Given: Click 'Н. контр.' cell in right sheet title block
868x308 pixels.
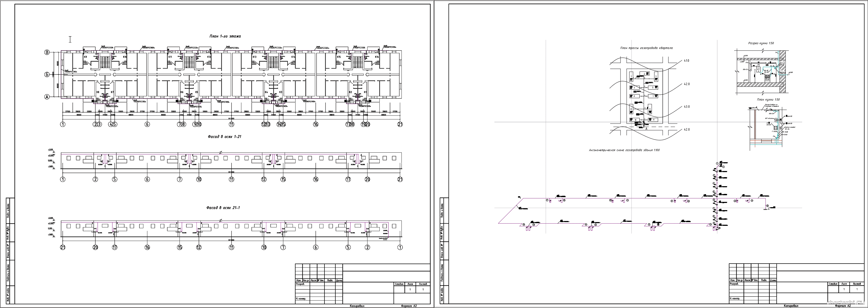Looking at the screenshot, I should point(735,298).
